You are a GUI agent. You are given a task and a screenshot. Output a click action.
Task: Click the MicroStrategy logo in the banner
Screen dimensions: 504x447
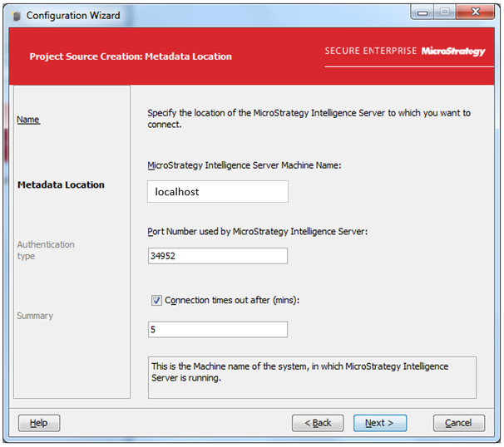tap(452, 52)
